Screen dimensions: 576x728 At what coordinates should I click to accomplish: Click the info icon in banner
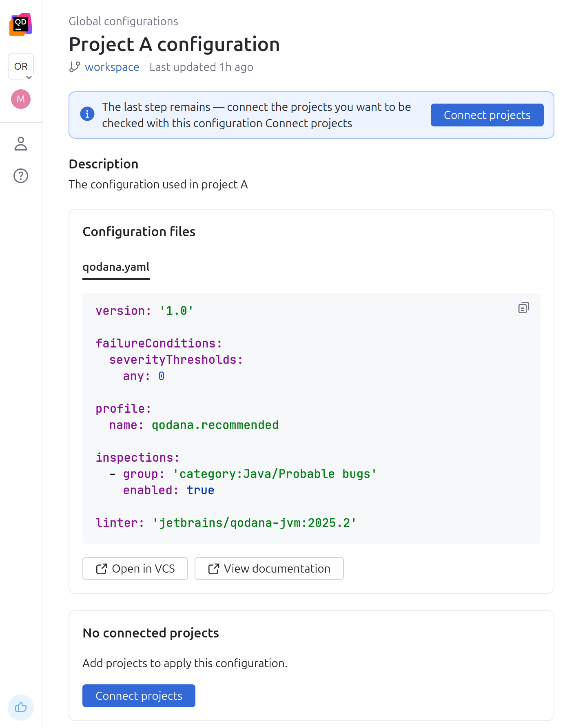(x=87, y=114)
